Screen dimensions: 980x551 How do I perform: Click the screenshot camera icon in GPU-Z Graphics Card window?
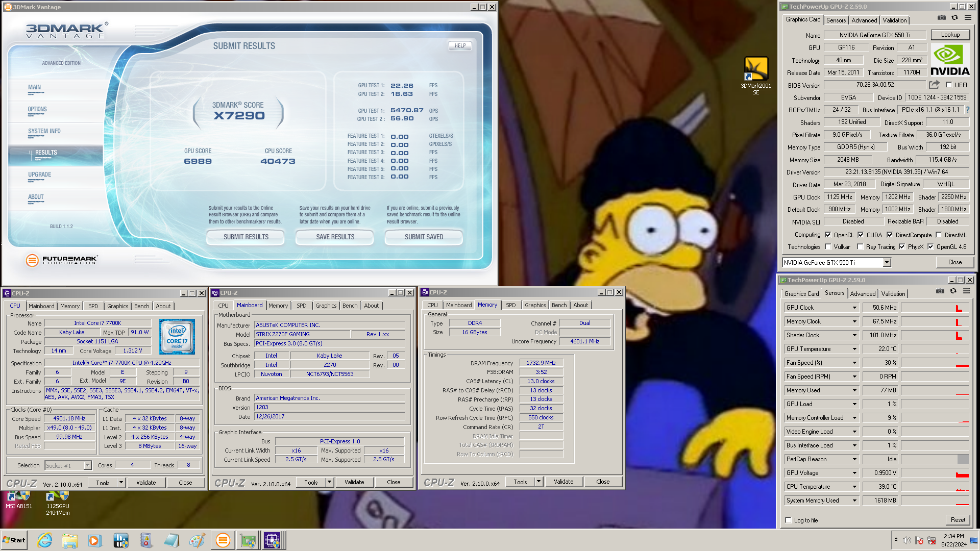pos(942,18)
